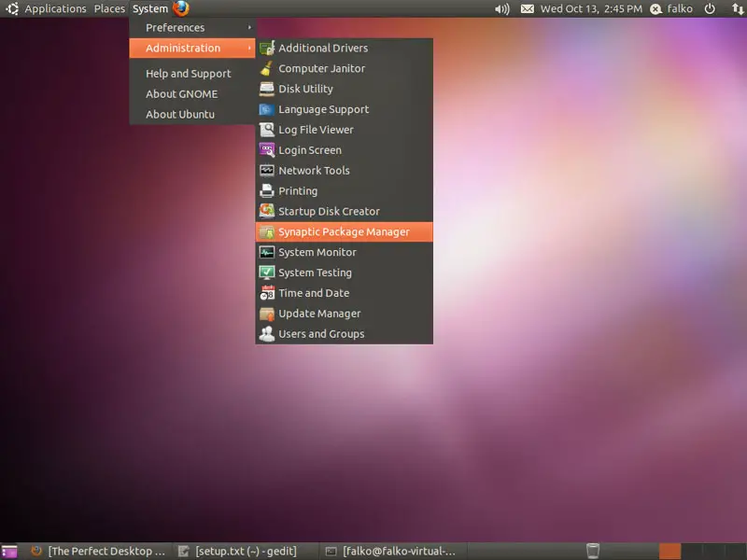Open the Trash icon in bottom panel
Screen dimensions: 747x560
pyautogui.click(x=593, y=551)
